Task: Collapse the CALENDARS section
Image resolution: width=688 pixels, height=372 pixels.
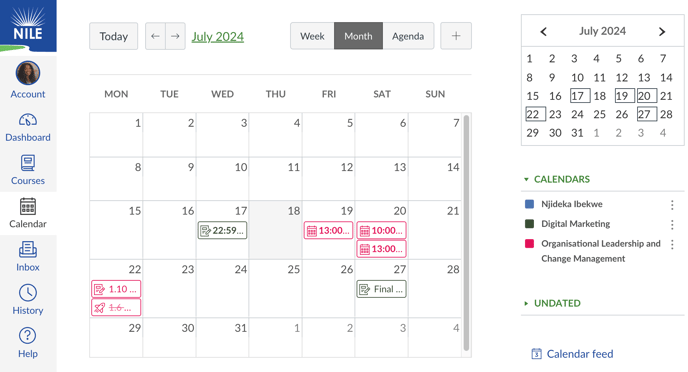Action: tap(557, 179)
